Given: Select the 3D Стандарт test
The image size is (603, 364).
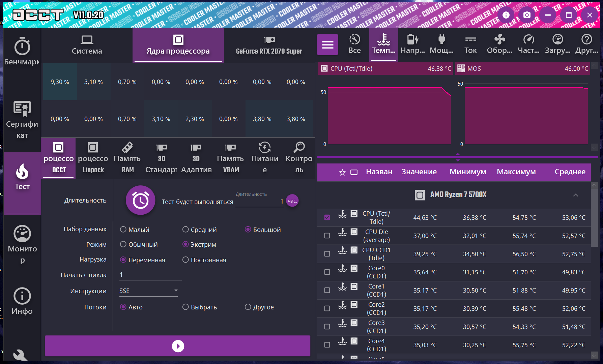Looking at the screenshot, I should tap(162, 158).
